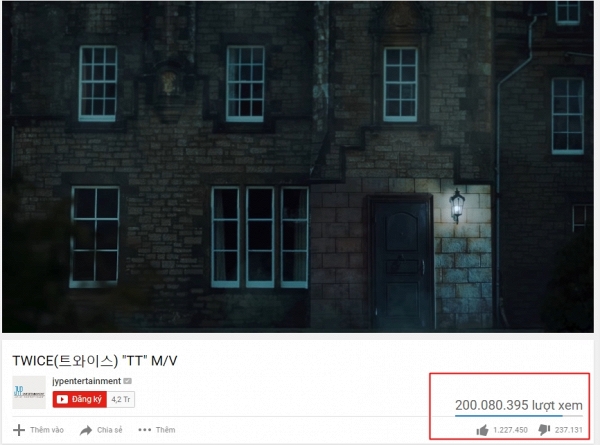Click the TWICE "TT" M/V video title

tap(95, 360)
